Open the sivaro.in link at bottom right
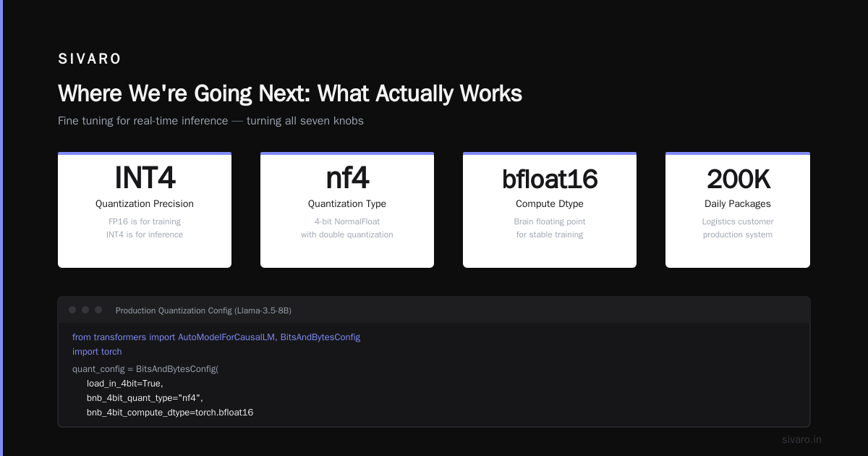Screen dimensions: 868x456 pos(801,439)
